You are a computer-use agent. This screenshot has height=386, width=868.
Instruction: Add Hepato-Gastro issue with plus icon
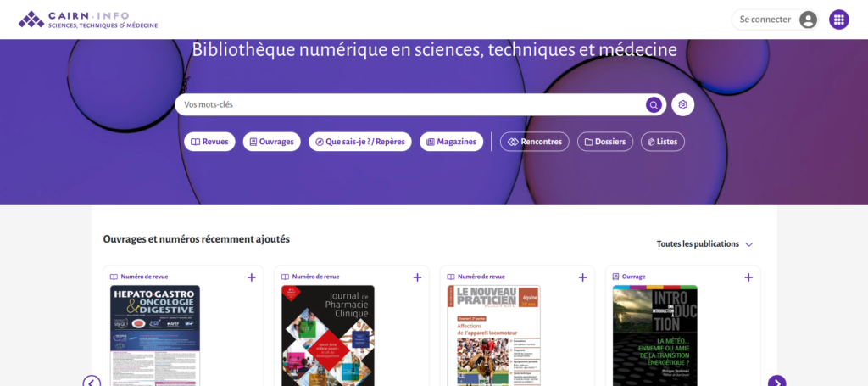(251, 277)
